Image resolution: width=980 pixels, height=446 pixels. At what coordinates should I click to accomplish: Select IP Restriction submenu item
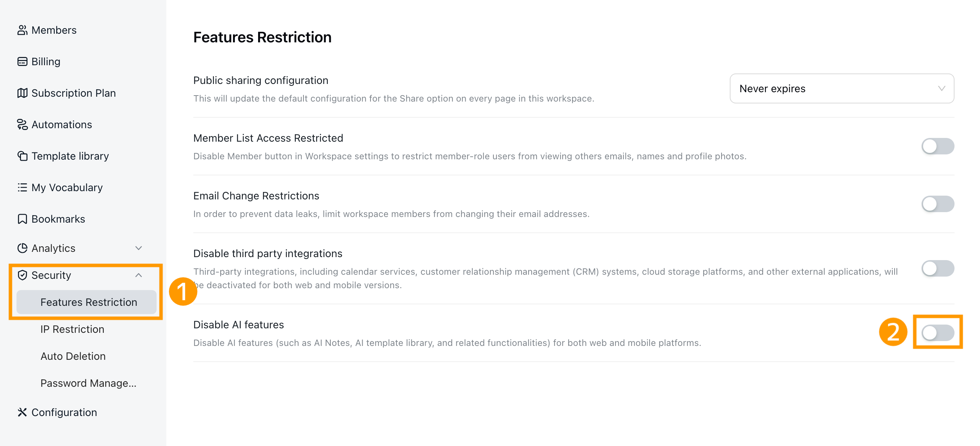tap(72, 329)
